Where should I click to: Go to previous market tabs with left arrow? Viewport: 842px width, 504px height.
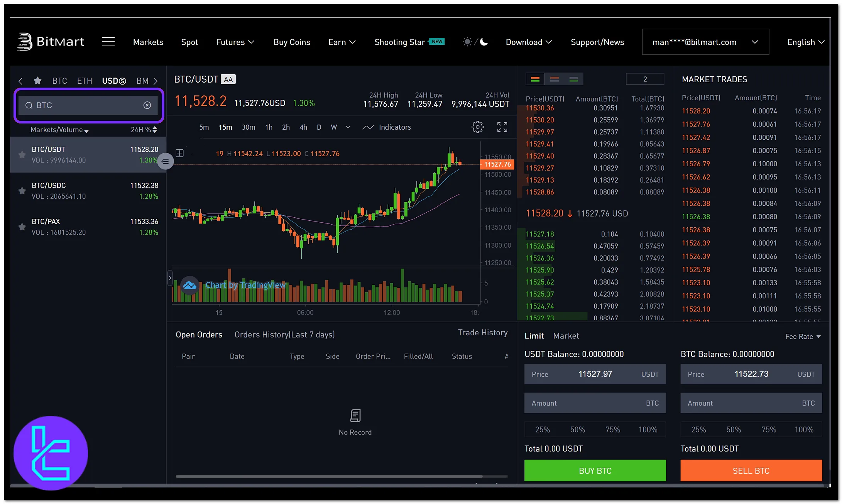coord(20,81)
